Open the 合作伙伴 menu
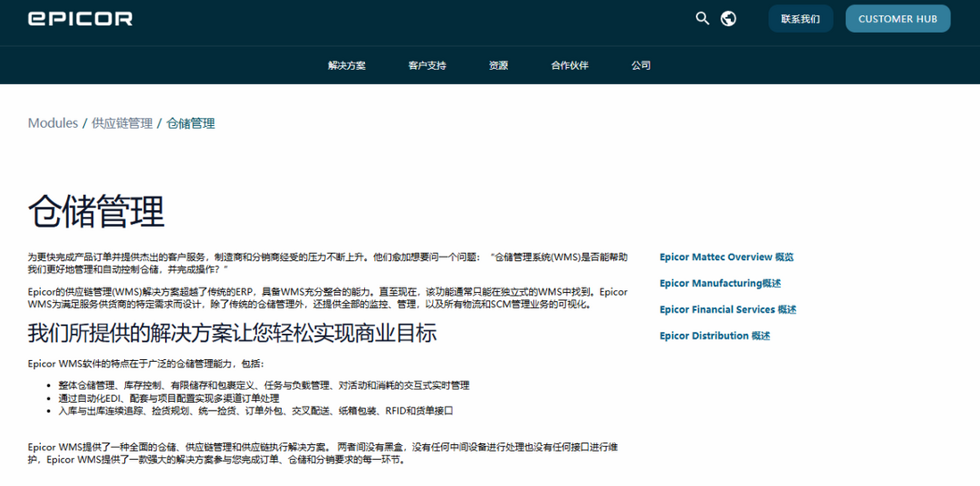 point(569,65)
